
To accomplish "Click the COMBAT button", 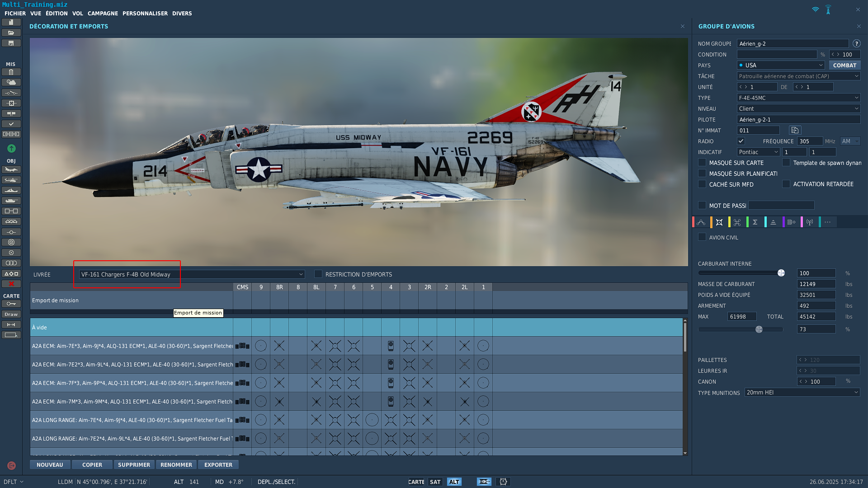I will point(844,65).
